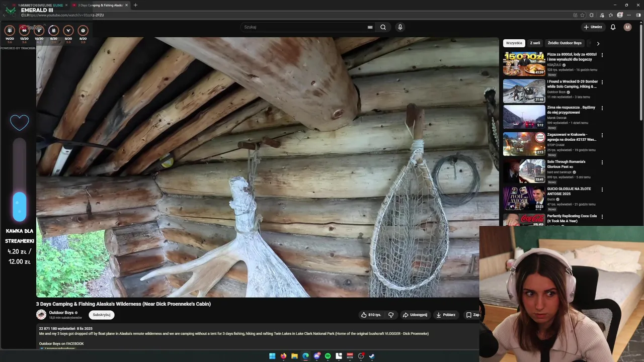The height and width of the screenshot is (362, 644).
Task: Open the browser settings and more menu
Action: [629, 15]
